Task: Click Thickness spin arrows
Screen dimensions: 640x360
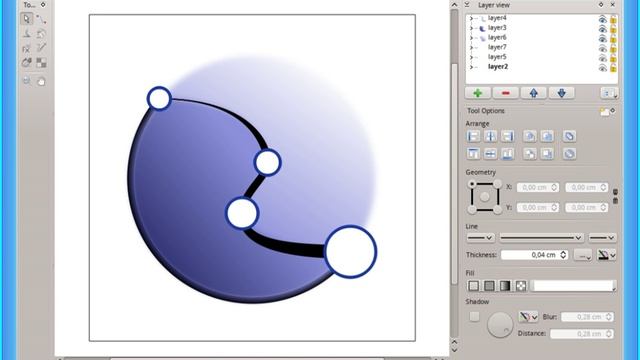Action: click(x=563, y=255)
